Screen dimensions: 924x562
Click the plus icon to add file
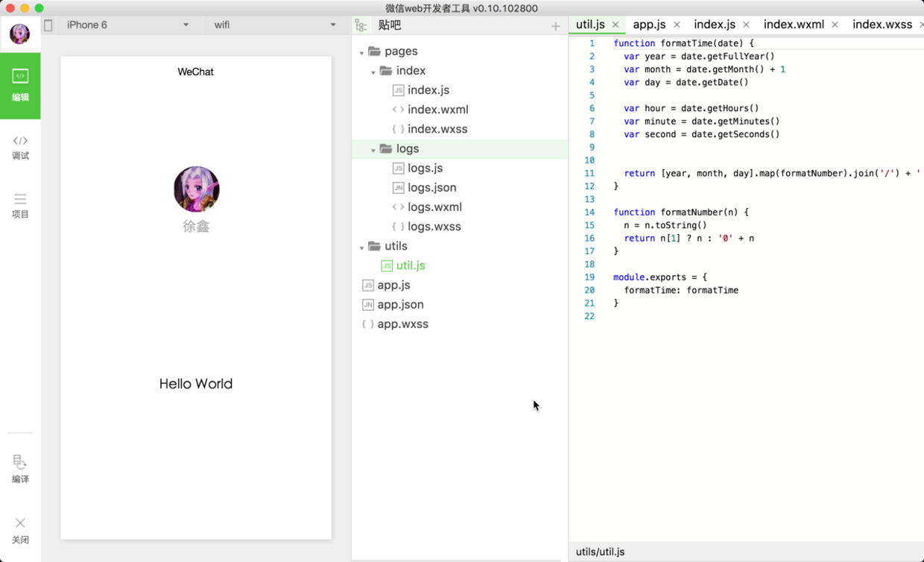[555, 26]
